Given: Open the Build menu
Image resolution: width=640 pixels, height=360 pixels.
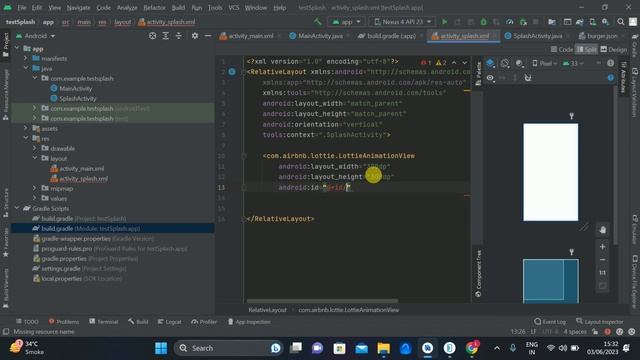Looking at the screenshot, I should click(178, 8).
